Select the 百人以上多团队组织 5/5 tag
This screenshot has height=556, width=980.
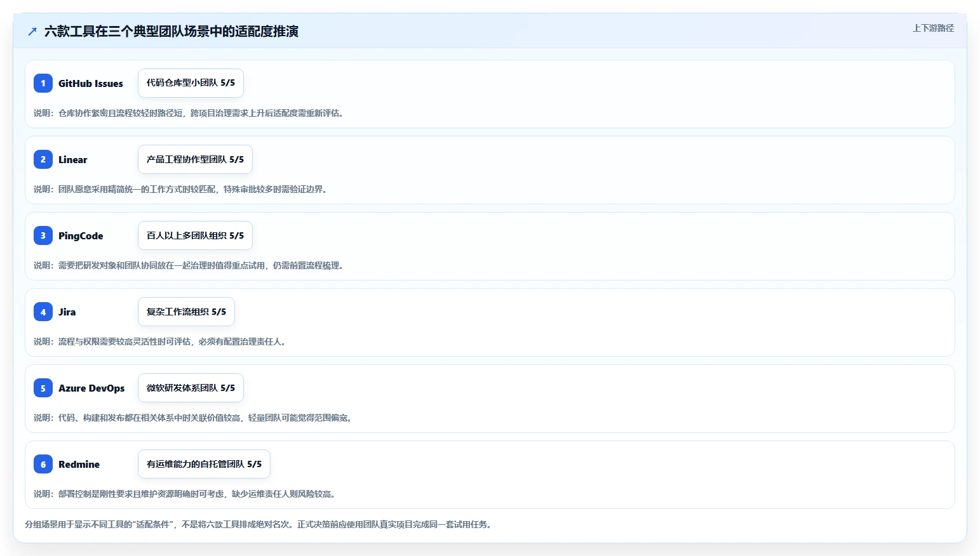pos(195,235)
